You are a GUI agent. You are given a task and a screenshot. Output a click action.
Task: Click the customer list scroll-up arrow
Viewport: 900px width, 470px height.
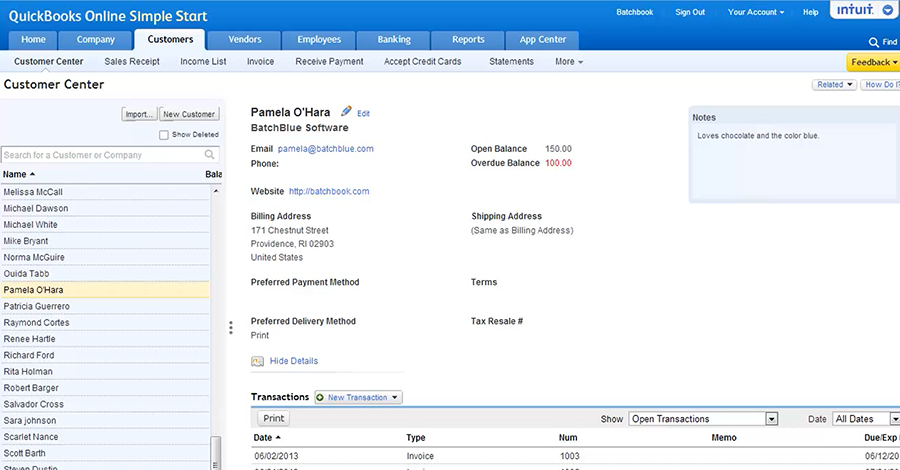click(x=216, y=191)
